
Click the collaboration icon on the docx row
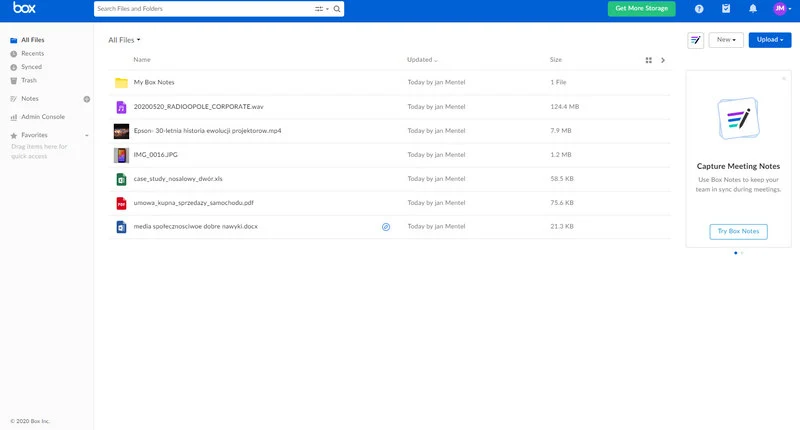coord(386,227)
